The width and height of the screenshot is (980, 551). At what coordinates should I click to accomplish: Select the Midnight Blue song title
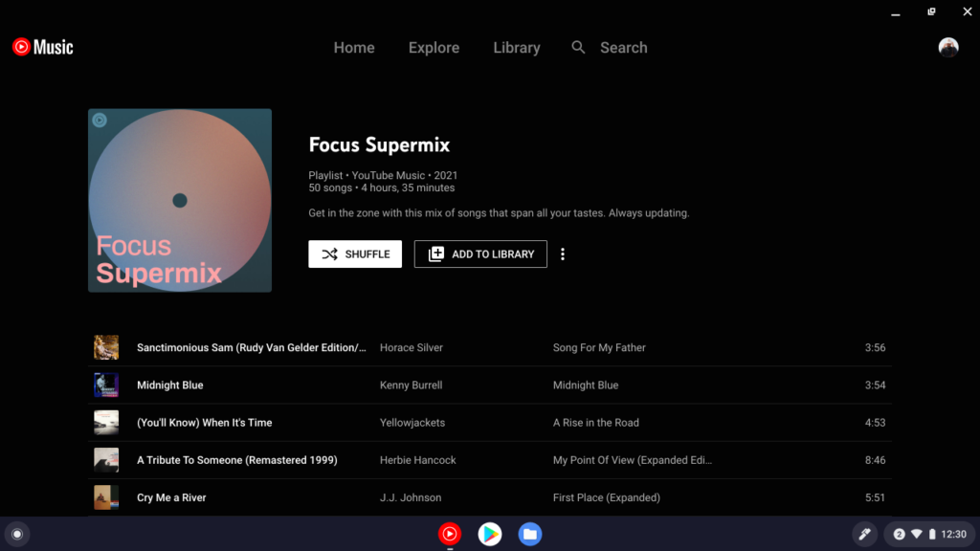[x=170, y=385]
